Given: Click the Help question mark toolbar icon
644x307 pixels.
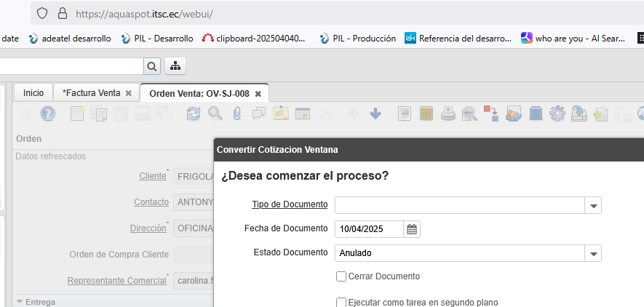Looking at the screenshot, I should [x=48, y=113].
